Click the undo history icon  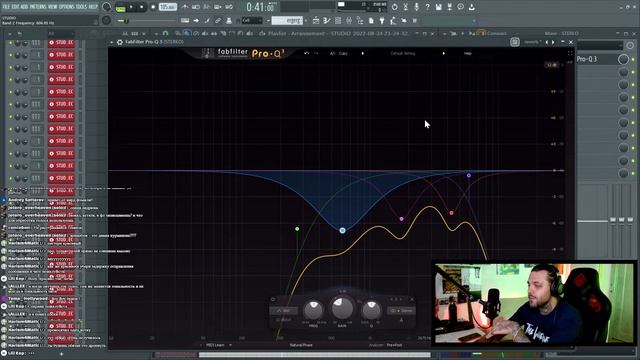[x=395, y=7]
